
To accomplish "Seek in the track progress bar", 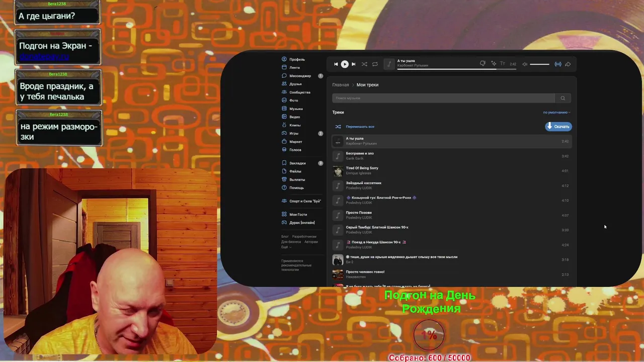I will (456, 69).
